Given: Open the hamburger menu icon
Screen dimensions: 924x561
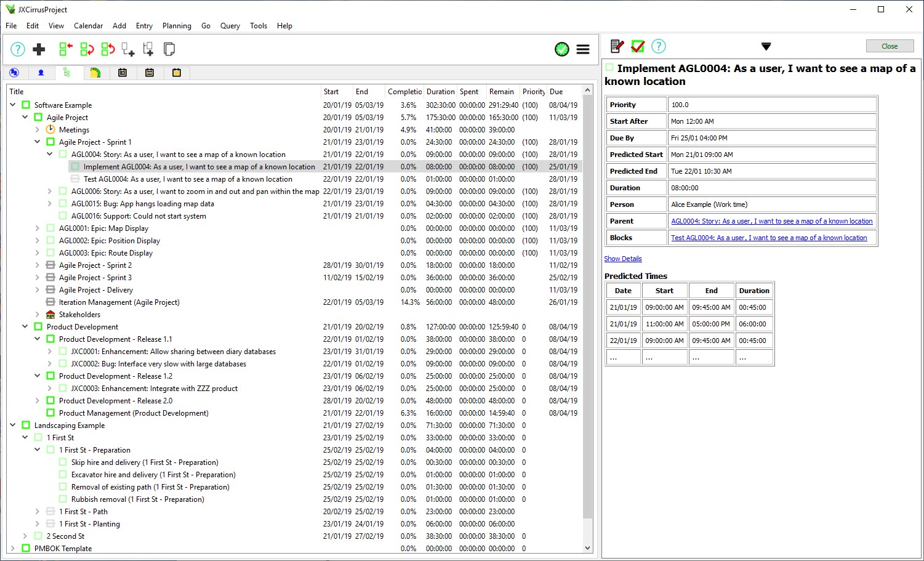Looking at the screenshot, I should [x=583, y=49].
